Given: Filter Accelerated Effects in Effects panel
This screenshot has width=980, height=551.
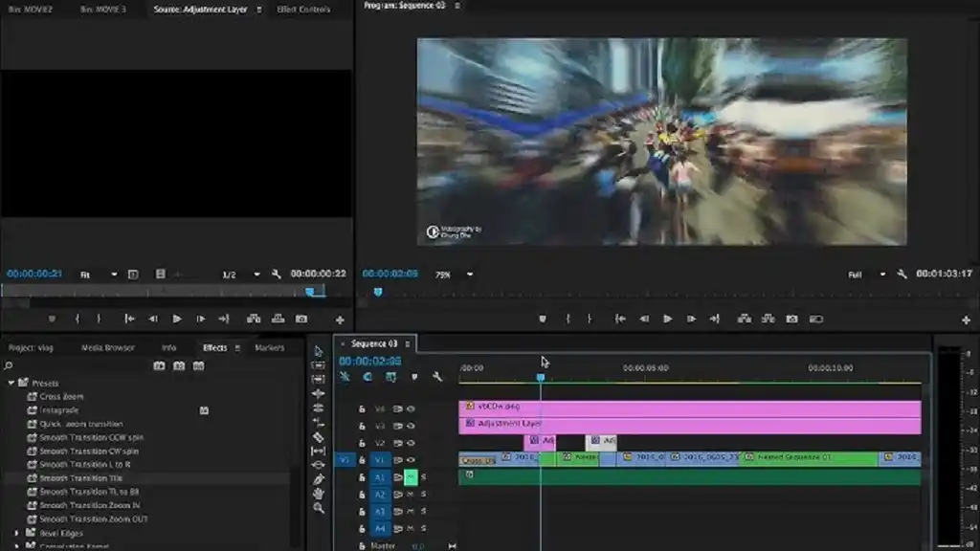Looking at the screenshot, I should tap(160, 365).
